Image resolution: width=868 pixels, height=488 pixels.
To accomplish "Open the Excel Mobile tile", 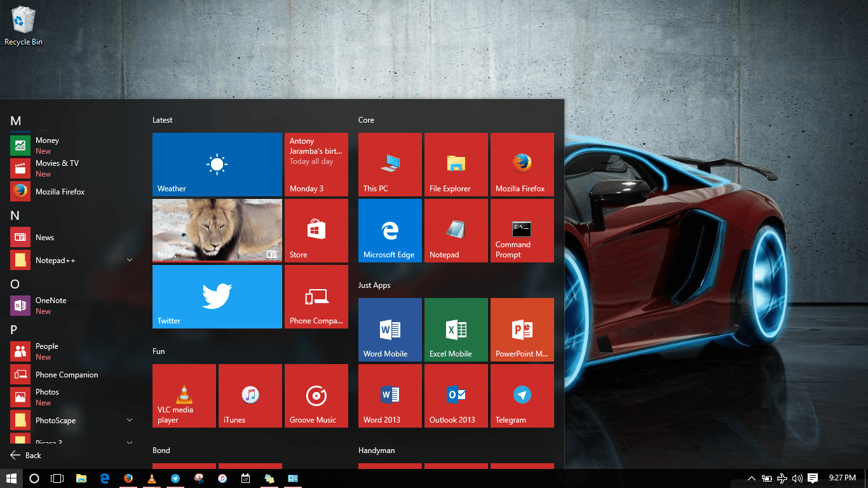I will point(456,330).
